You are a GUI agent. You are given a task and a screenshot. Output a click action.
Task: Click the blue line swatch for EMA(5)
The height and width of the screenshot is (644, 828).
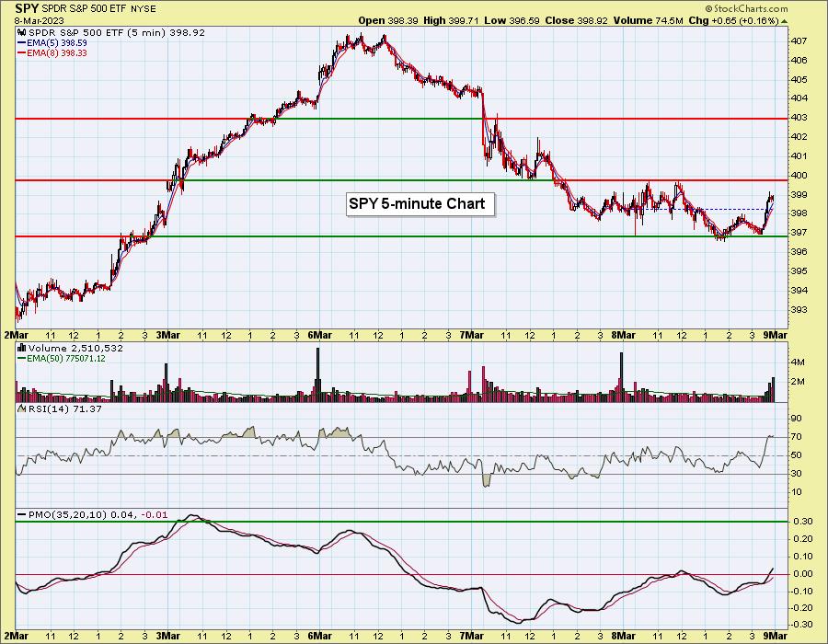pos(22,42)
